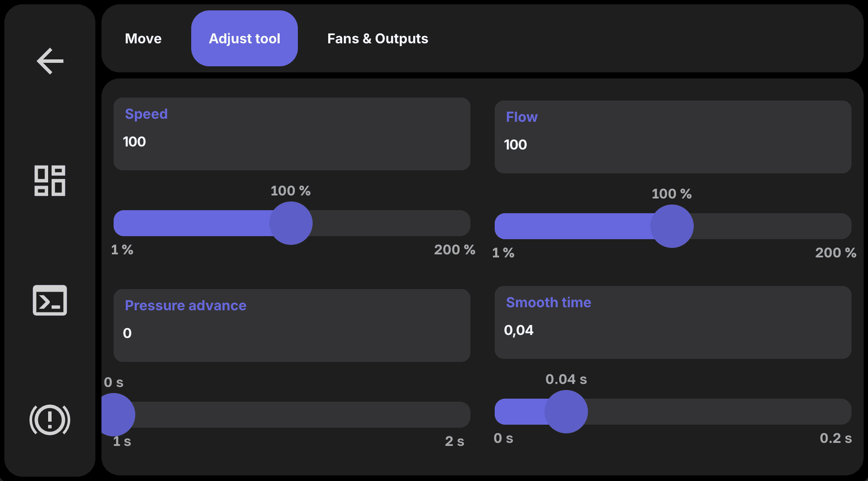This screenshot has height=481, width=868.
Task: Click the Speed slider handle
Action: pos(291,223)
